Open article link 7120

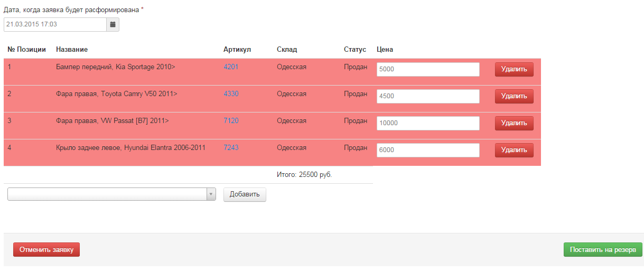click(x=231, y=121)
